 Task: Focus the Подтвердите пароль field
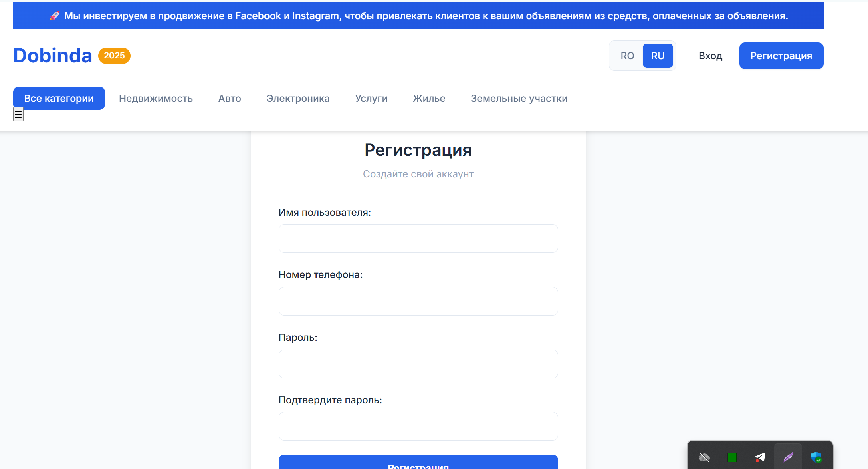click(418, 426)
